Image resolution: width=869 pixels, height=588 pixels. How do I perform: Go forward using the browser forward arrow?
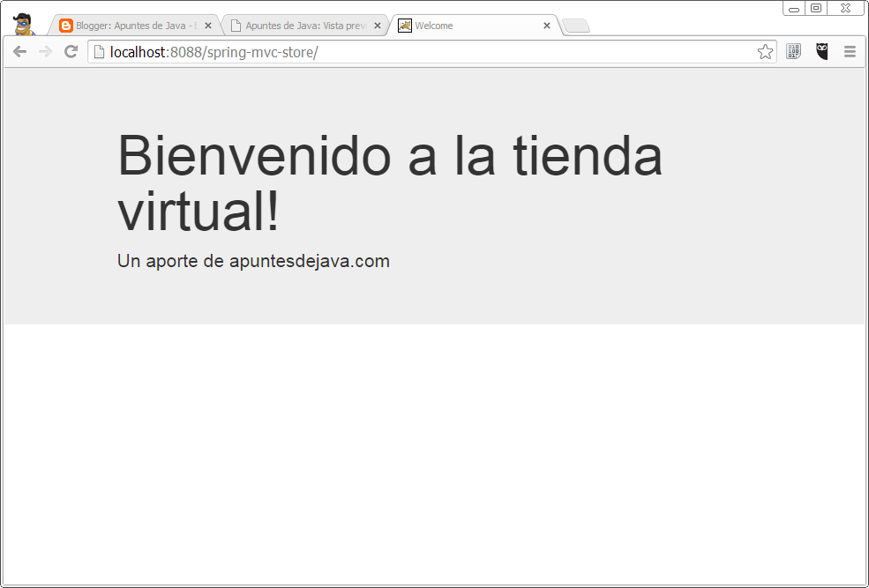coord(46,51)
